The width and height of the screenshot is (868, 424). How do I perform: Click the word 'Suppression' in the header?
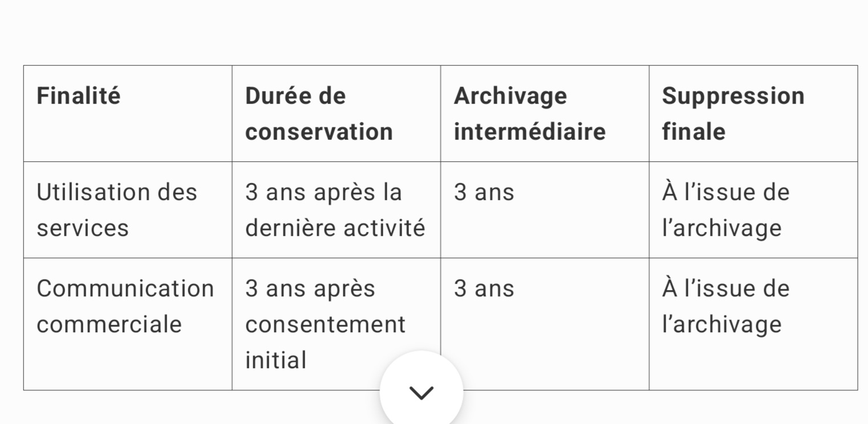[733, 96]
